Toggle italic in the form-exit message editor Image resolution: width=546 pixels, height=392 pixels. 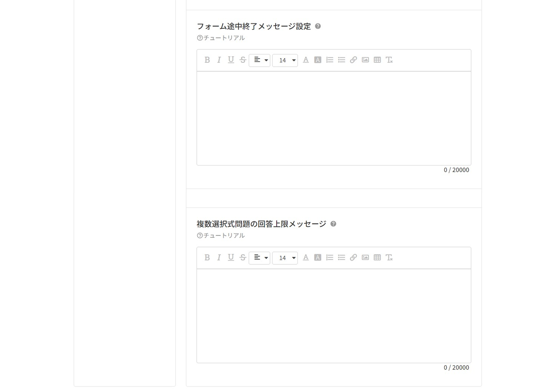coord(219,60)
